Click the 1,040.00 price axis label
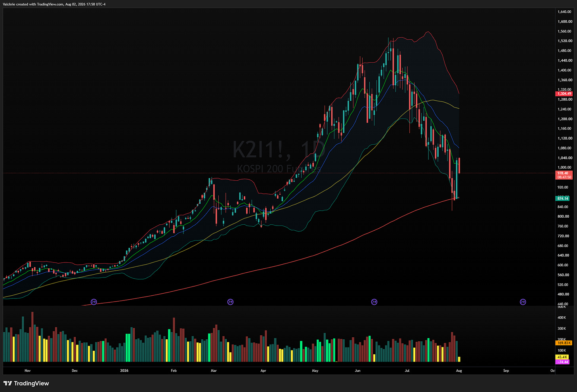Viewport: 577px width, 392px height. pyautogui.click(x=564, y=158)
